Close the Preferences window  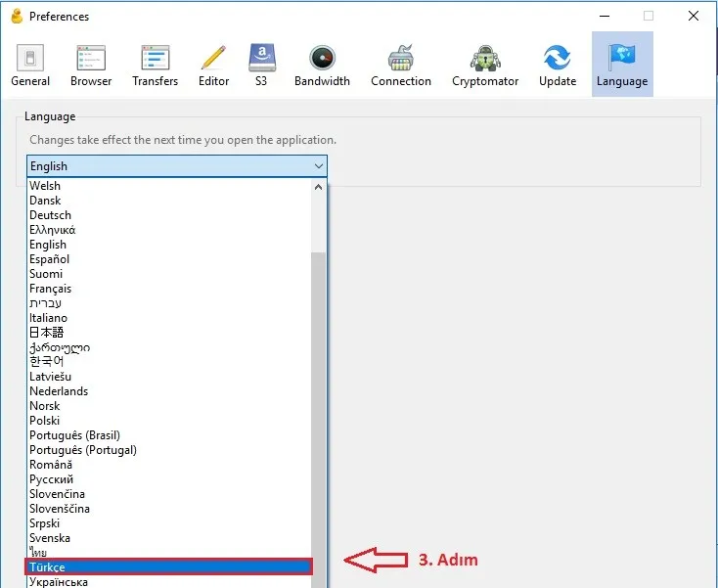click(694, 16)
